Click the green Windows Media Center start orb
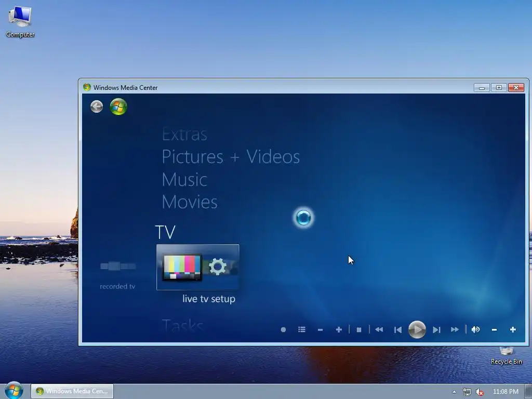The image size is (532, 399). 118,107
